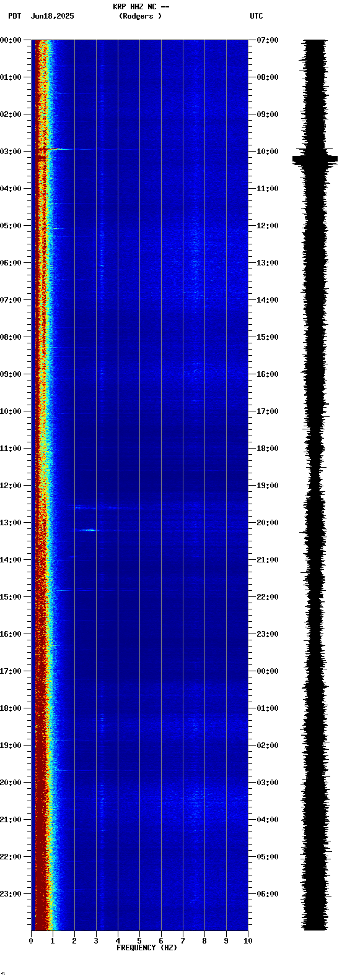Click the '18:00' PDT time label
342x980 pixels.
point(11,708)
